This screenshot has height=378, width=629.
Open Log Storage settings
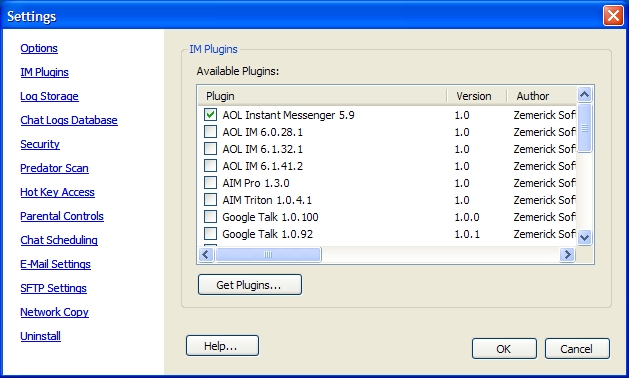point(49,96)
